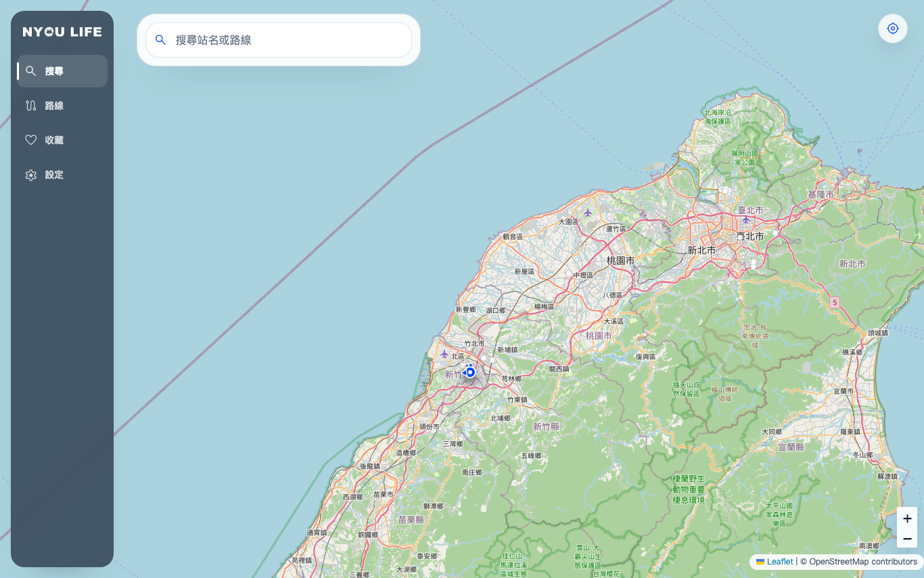
Task: Click the 大同鄉 map label
Action: click(771, 432)
